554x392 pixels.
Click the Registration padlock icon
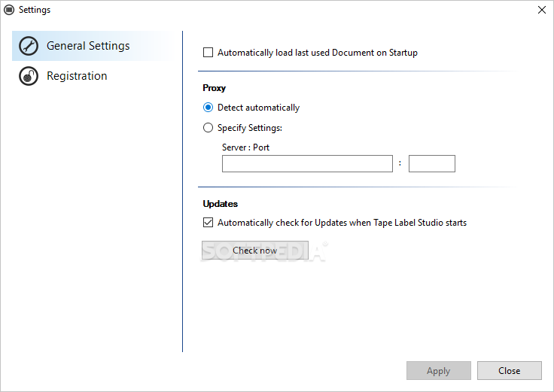click(29, 76)
